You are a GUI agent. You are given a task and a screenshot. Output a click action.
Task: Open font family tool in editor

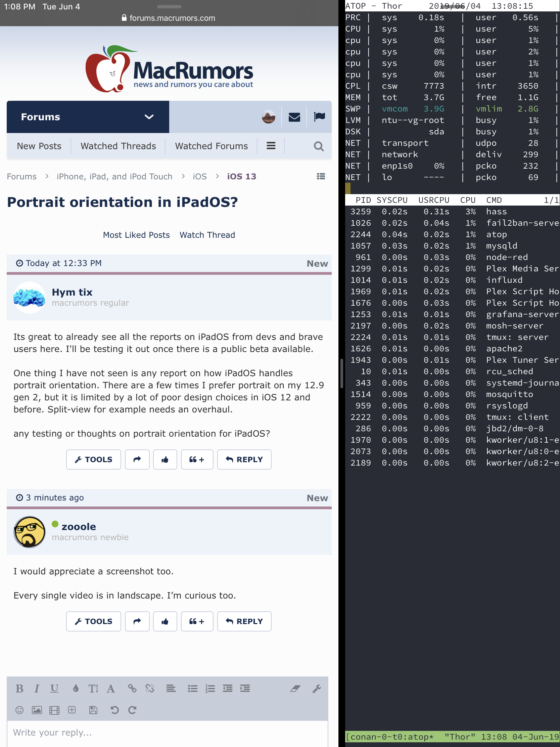[x=111, y=689]
